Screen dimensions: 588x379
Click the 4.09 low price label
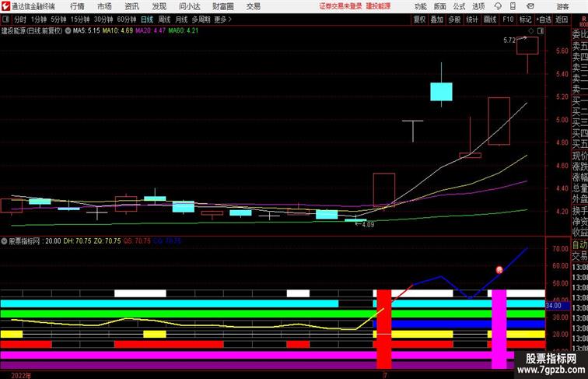[368, 225]
